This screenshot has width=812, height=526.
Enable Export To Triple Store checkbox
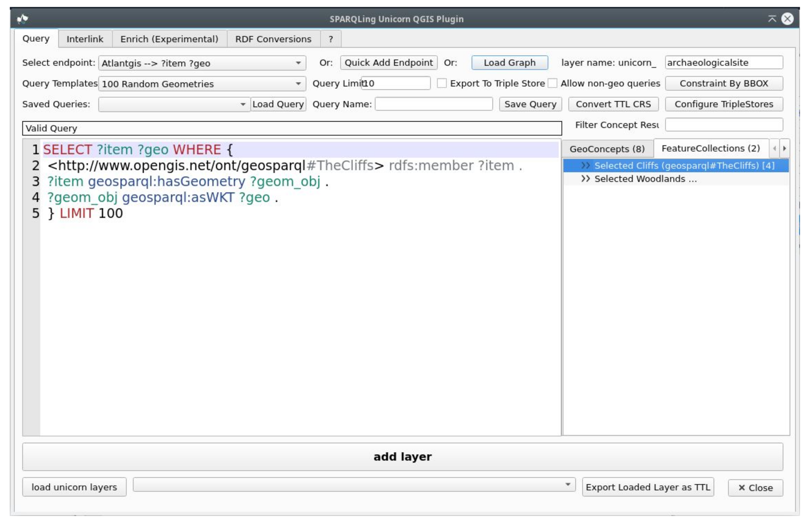point(441,83)
